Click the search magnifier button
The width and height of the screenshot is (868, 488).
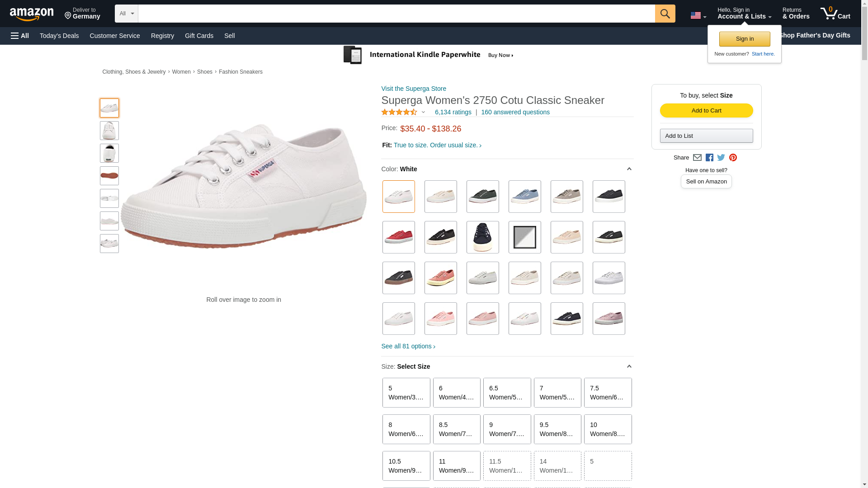tap(665, 14)
